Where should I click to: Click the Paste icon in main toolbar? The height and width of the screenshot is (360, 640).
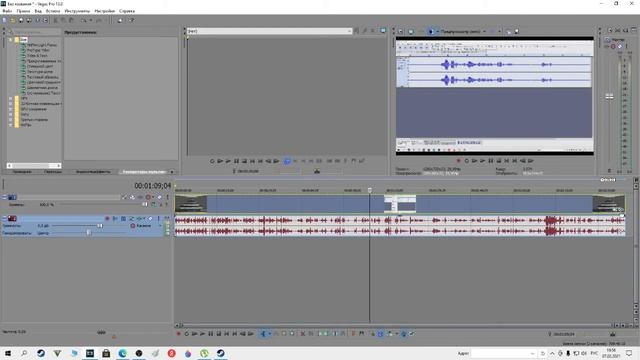tap(71, 20)
